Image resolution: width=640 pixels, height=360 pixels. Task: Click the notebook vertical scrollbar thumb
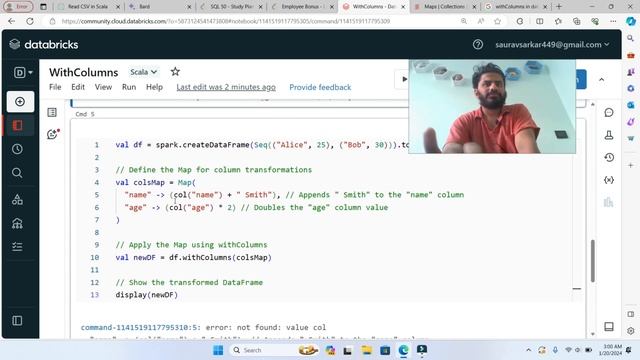click(593, 261)
